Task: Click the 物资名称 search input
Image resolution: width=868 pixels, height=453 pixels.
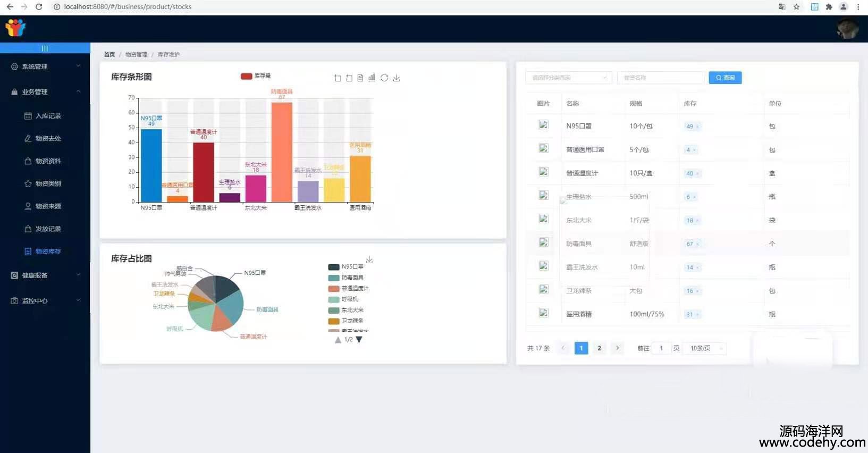Action: [661, 78]
